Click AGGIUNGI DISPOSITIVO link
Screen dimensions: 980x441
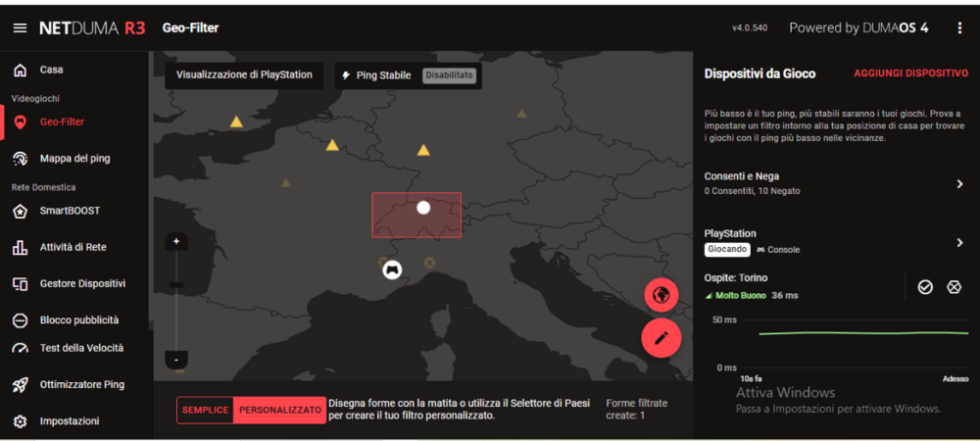click(x=910, y=73)
